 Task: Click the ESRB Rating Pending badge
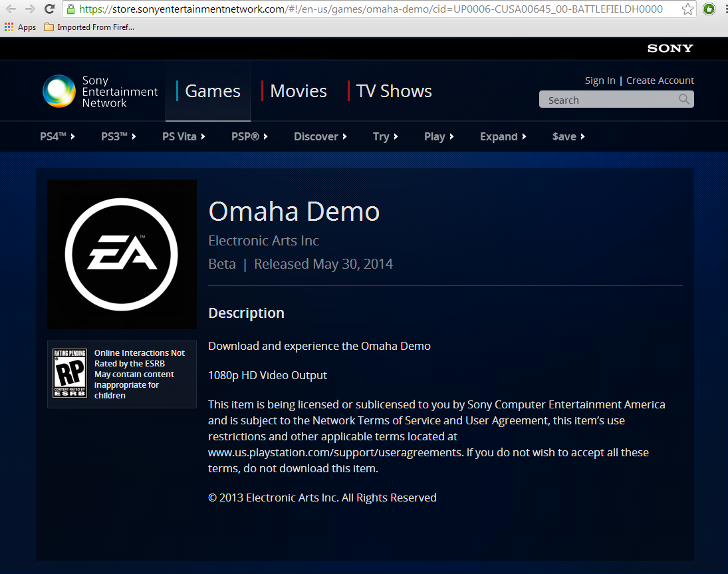[x=70, y=374]
